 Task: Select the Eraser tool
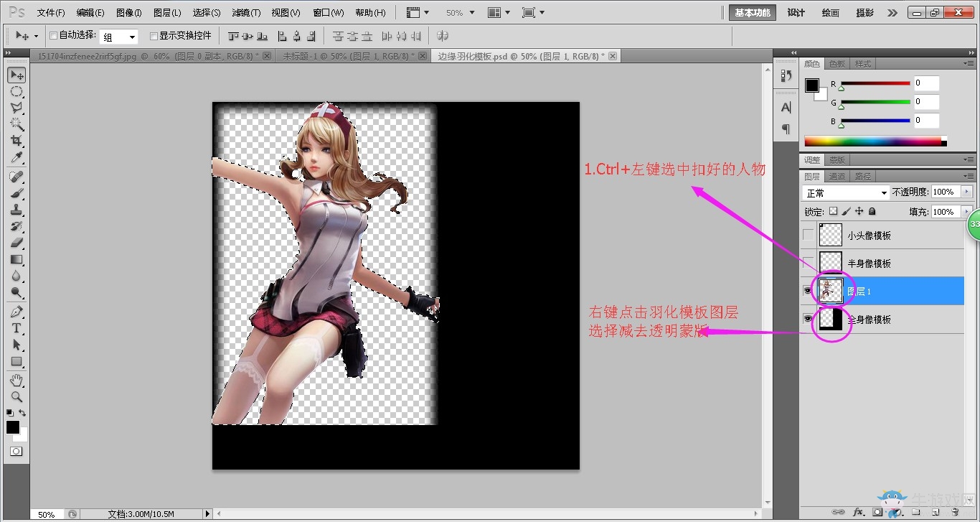(16, 243)
